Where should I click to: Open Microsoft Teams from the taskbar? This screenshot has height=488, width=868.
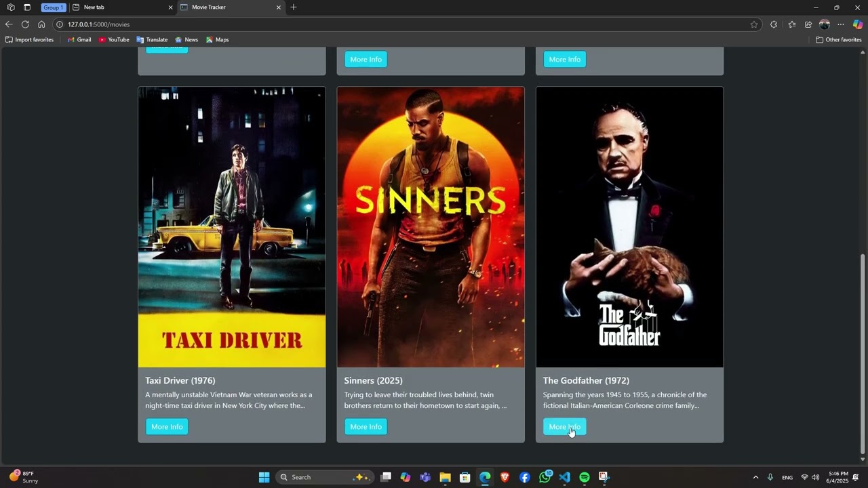coord(425,477)
